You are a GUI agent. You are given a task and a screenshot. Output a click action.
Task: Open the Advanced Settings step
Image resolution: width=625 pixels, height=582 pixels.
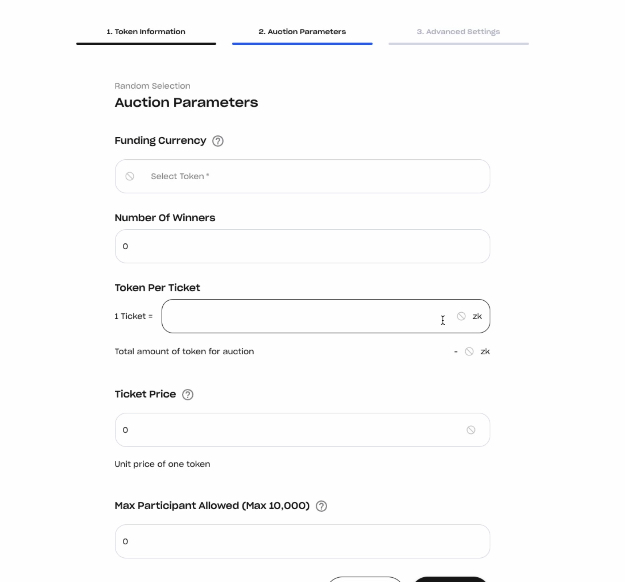pyautogui.click(x=458, y=32)
